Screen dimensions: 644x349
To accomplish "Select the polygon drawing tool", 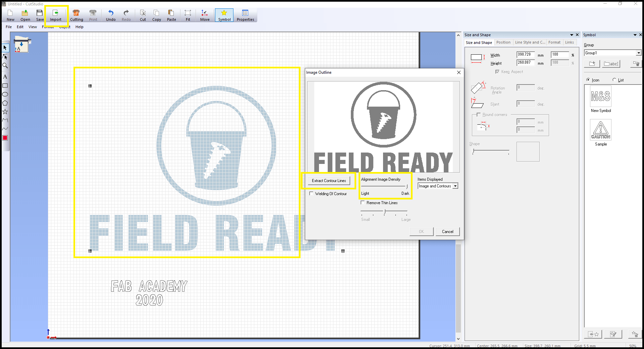I will pyautogui.click(x=5, y=103).
